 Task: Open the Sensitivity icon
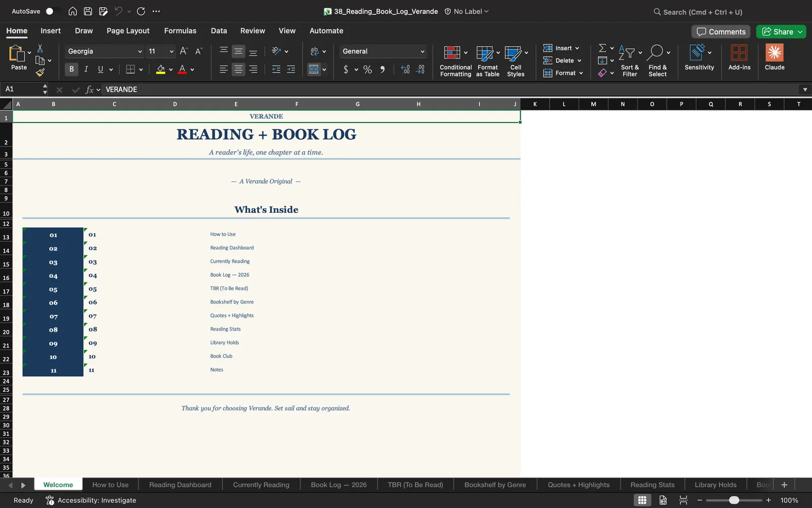point(697,53)
